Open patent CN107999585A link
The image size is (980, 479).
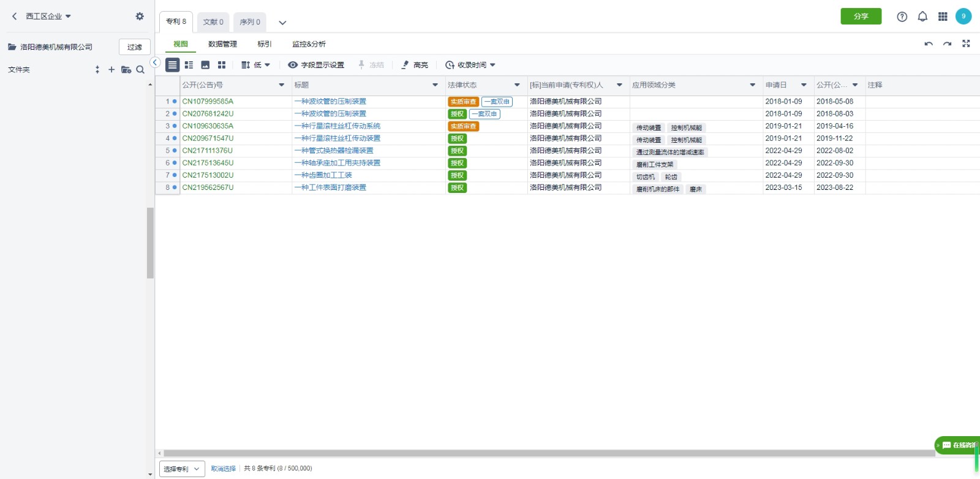[x=208, y=102]
